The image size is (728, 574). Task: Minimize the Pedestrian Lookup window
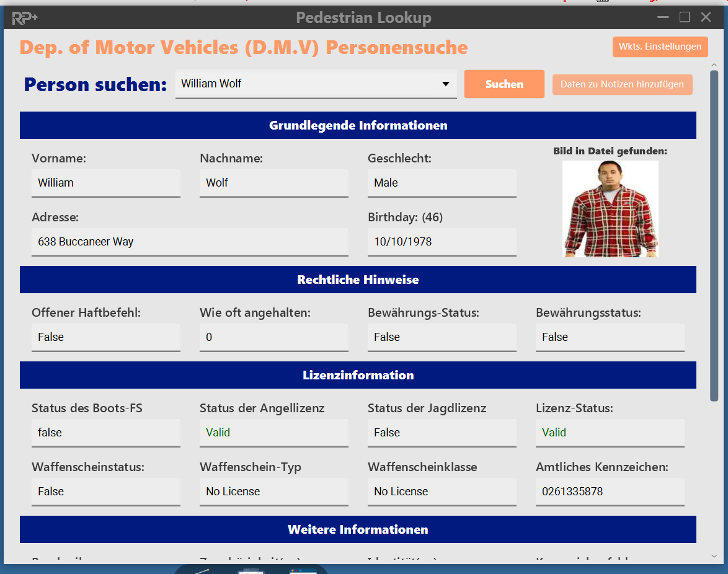[x=664, y=17]
